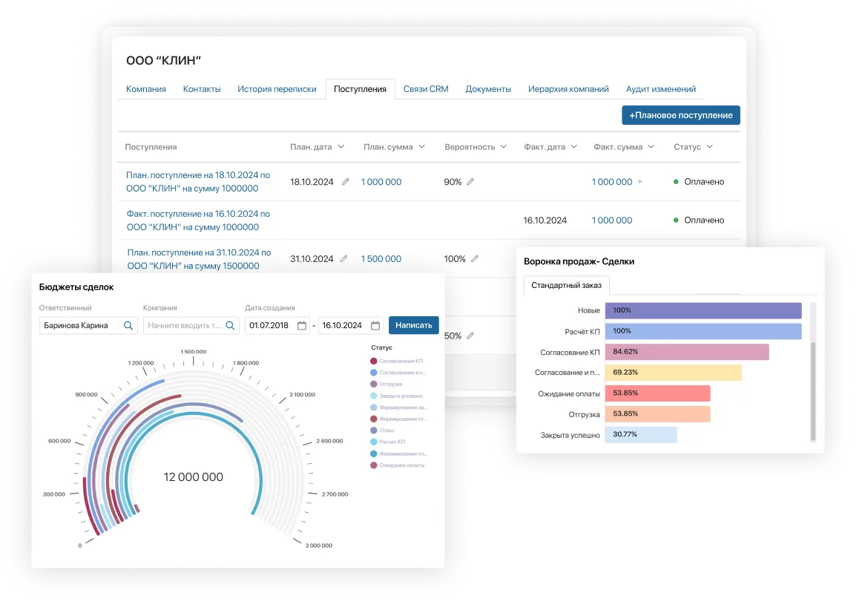Viewport: 868px width, 602px height.
Task: Switch to the Документы tab
Action: (x=488, y=89)
